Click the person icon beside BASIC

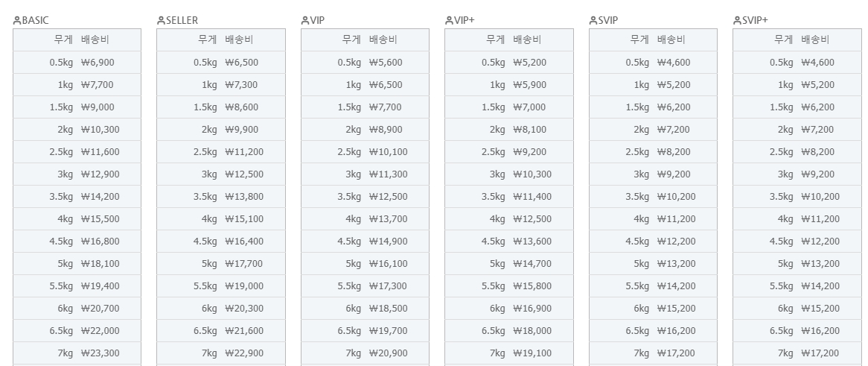click(x=17, y=21)
